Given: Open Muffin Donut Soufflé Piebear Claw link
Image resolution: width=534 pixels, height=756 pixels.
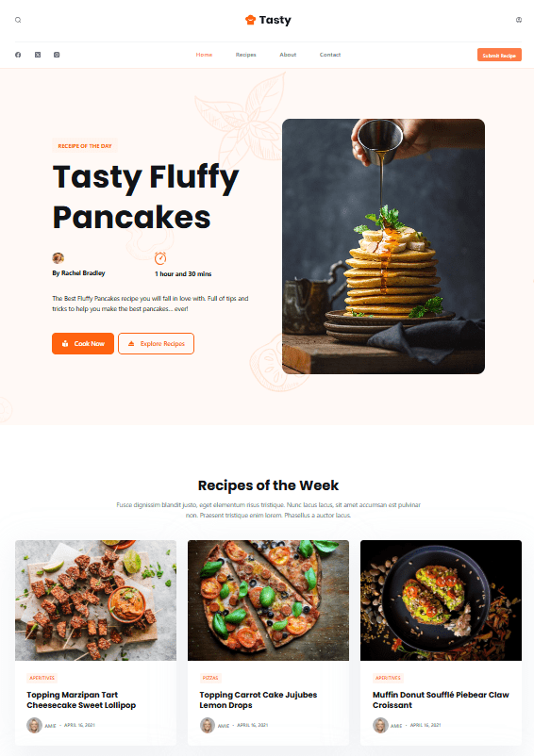Looking at the screenshot, I should coord(441,700).
